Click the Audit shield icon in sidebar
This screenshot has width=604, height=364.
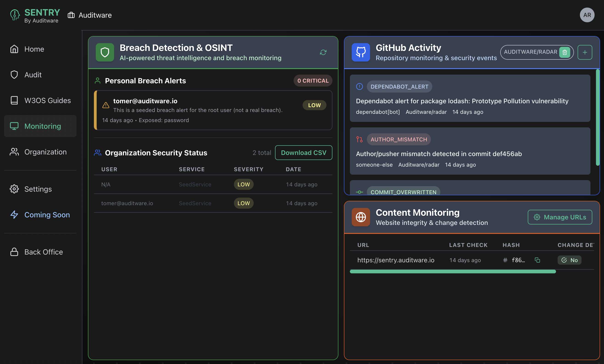click(14, 75)
